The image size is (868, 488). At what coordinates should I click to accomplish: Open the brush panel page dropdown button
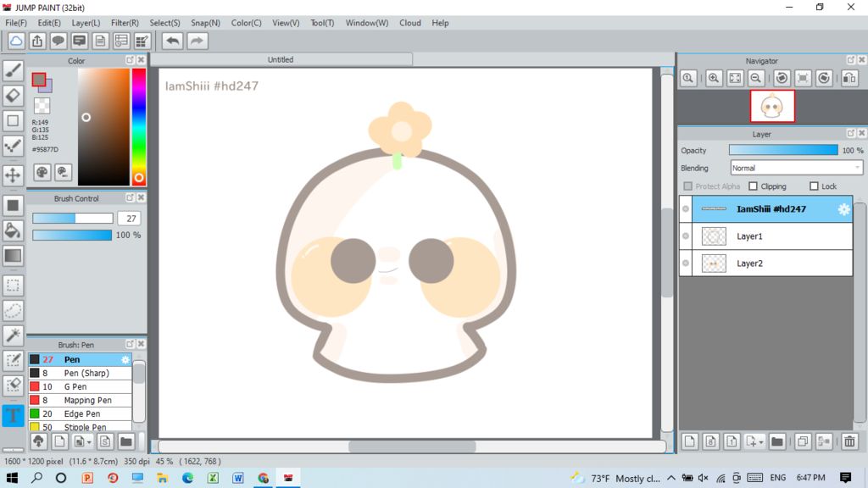pos(82,441)
